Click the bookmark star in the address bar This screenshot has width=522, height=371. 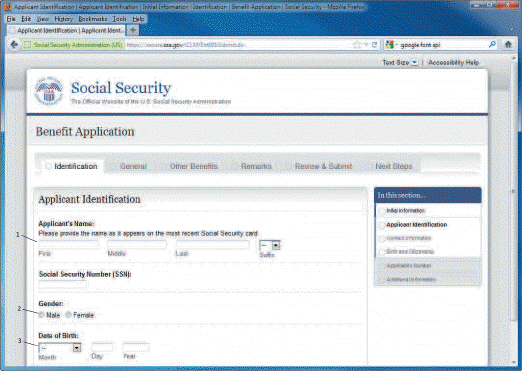pos(357,44)
